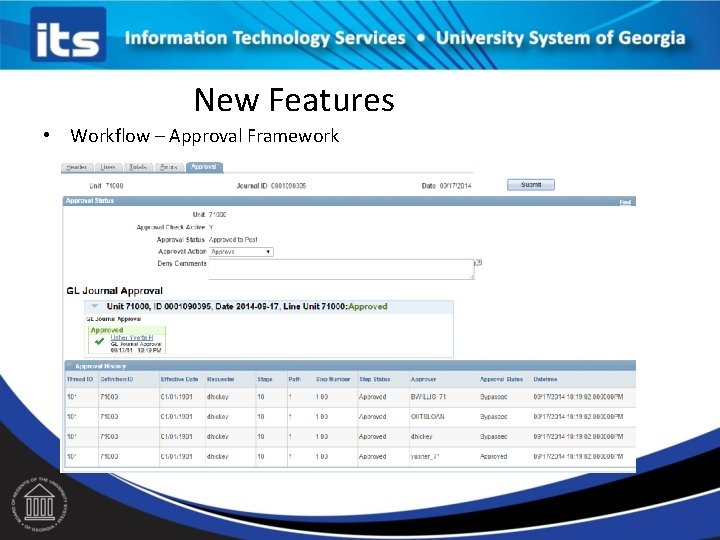
Task: Click the Effective Date column header
Action: (179, 379)
